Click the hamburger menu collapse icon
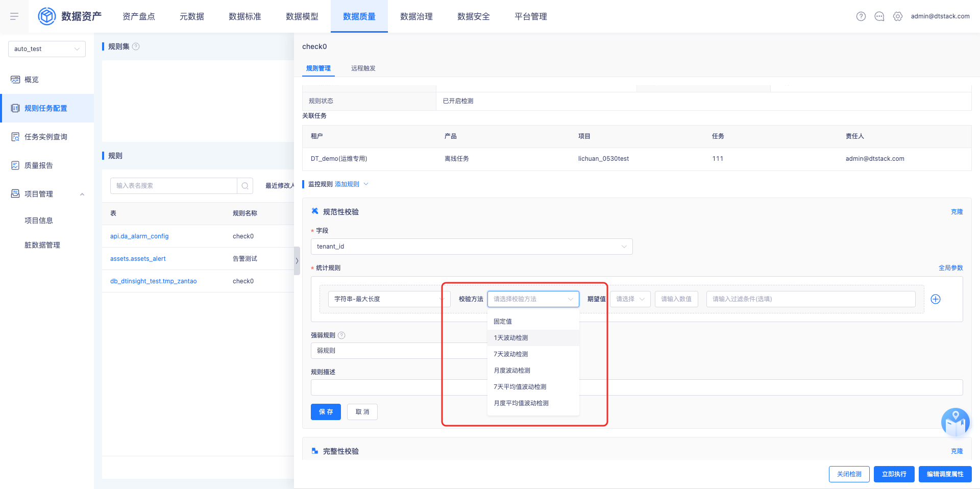The width and height of the screenshot is (980, 489). tap(14, 16)
